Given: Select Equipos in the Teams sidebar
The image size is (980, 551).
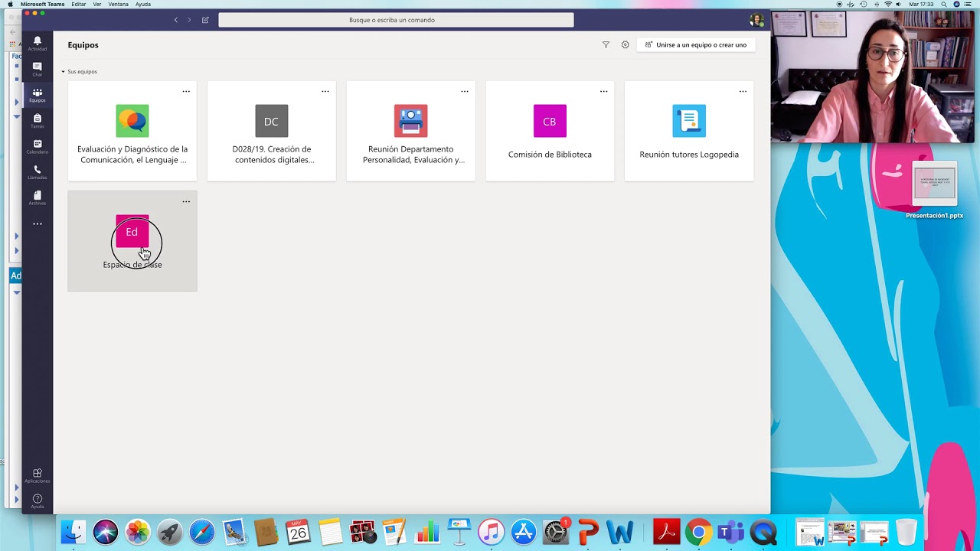Looking at the screenshot, I should coord(37,95).
